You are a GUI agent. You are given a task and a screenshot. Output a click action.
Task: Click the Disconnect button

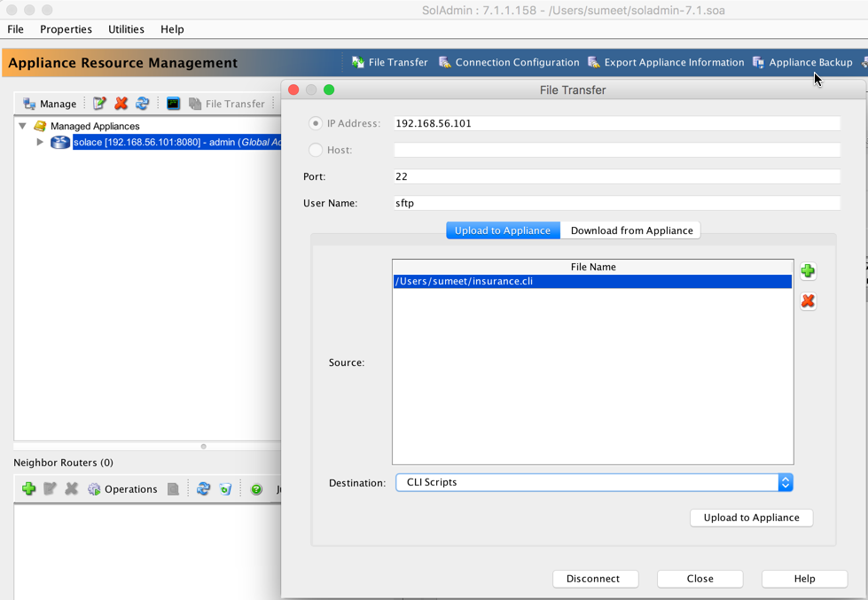[595, 579]
